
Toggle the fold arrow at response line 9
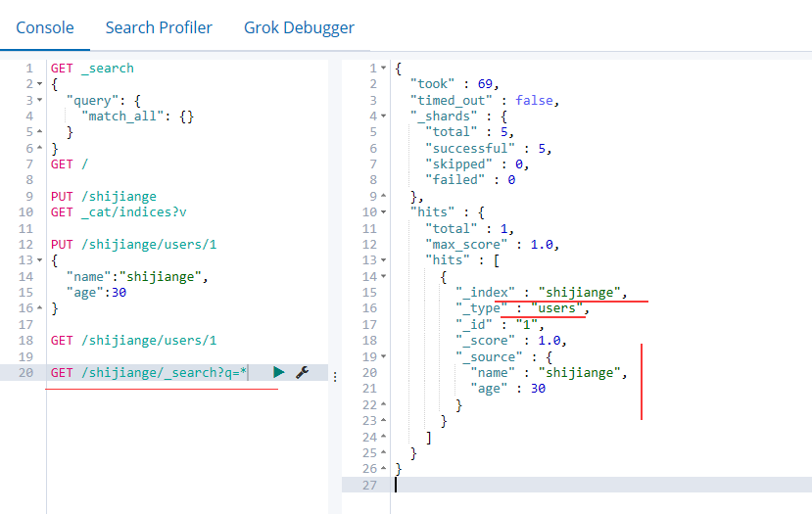[384, 196]
